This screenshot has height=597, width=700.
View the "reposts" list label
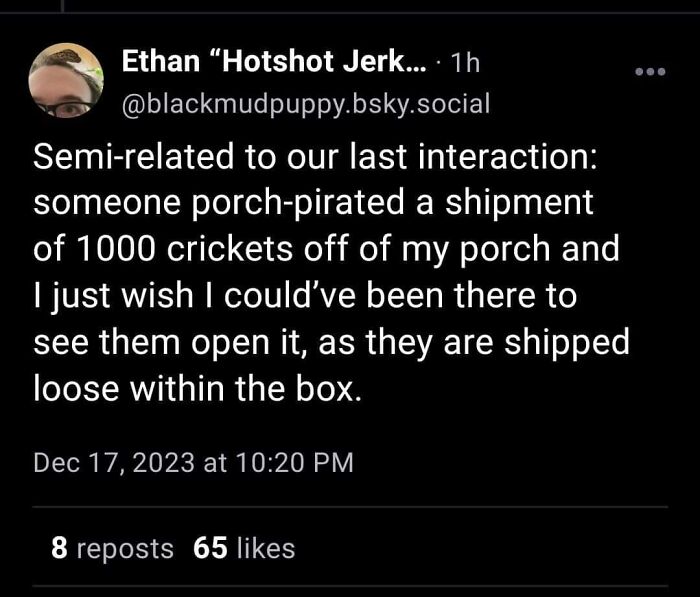point(125,548)
